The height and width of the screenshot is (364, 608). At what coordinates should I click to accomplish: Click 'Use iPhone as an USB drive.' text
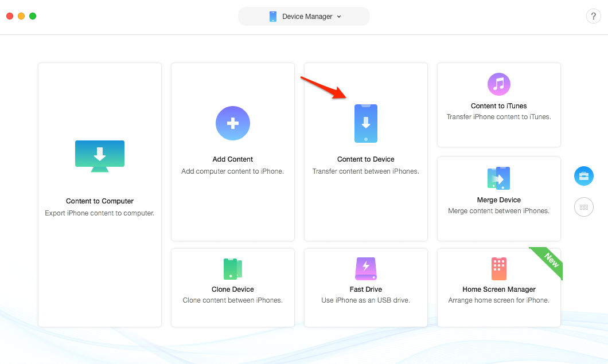coord(365,300)
